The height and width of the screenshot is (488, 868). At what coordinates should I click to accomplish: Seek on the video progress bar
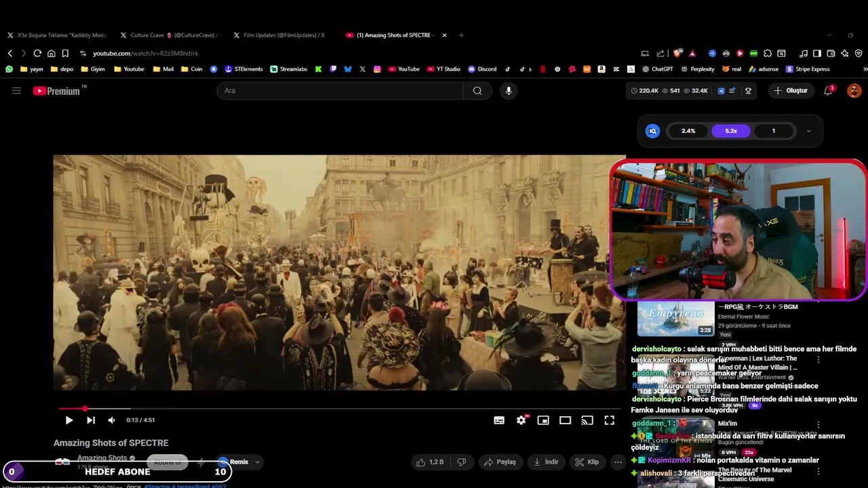339,409
